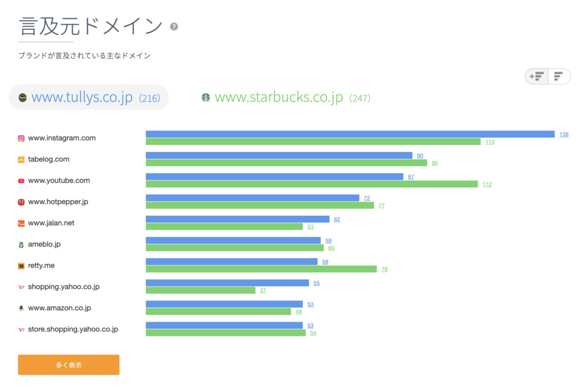
Task: Click the Jalan icon next to www.jalan.net
Action: click(x=22, y=223)
